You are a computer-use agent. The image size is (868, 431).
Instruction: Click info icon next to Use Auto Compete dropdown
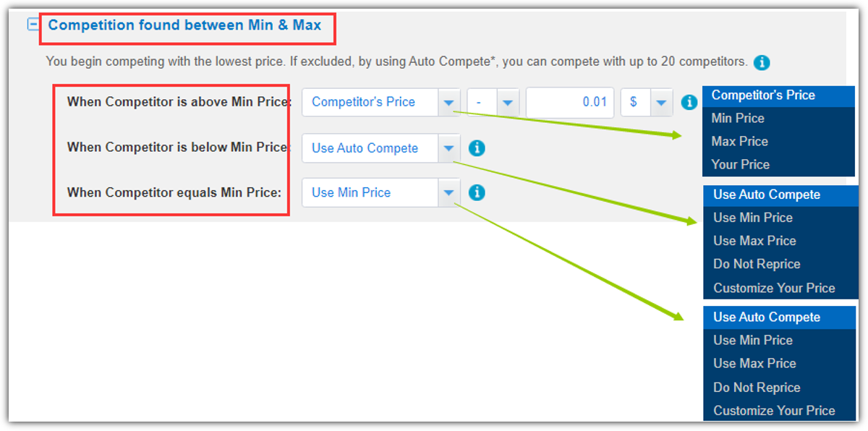[x=477, y=148]
